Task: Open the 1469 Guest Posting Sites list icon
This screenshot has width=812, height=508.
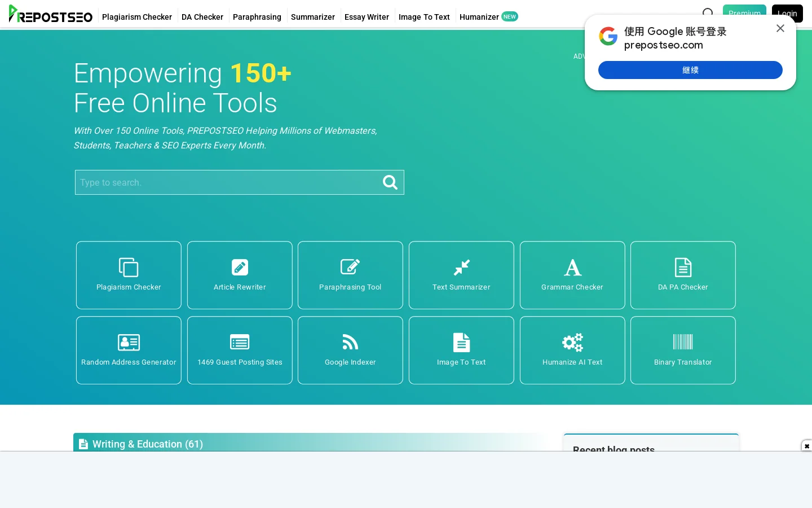Action: point(240,343)
